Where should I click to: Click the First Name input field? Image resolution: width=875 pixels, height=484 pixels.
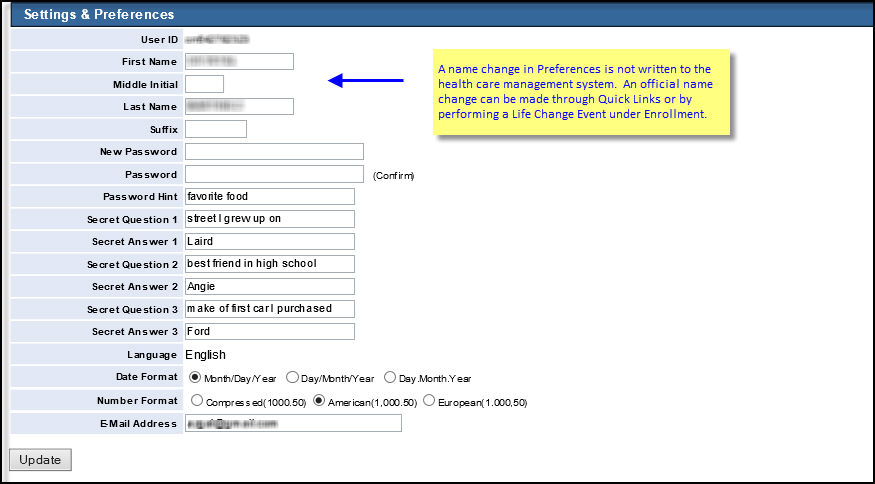(239, 61)
